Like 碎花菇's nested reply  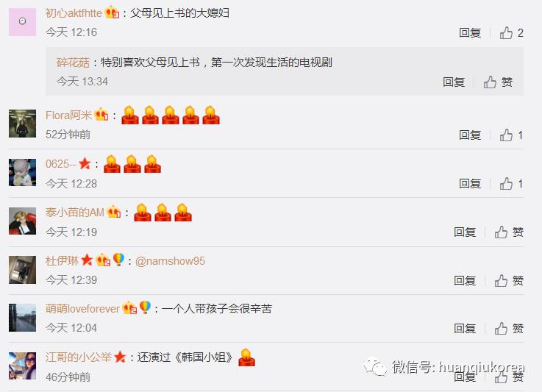pos(498,82)
